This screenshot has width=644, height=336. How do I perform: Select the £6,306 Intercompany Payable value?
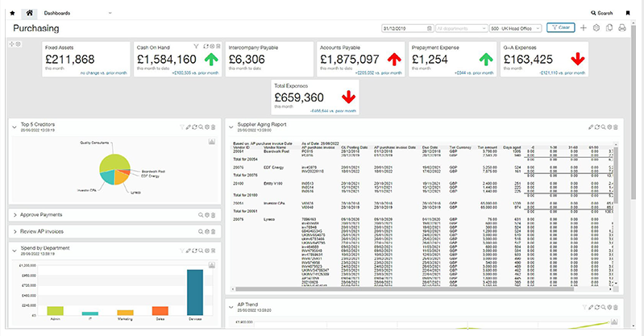coord(247,59)
